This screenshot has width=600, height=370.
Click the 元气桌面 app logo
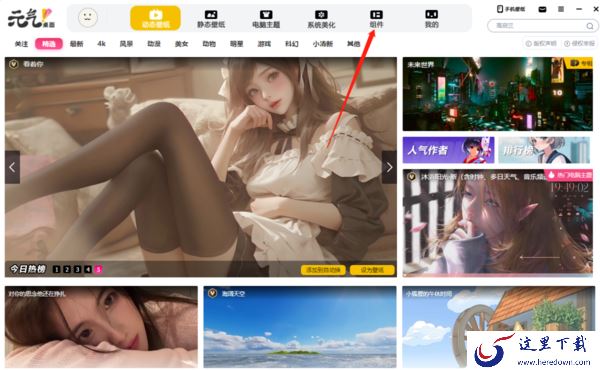tap(31, 18)
